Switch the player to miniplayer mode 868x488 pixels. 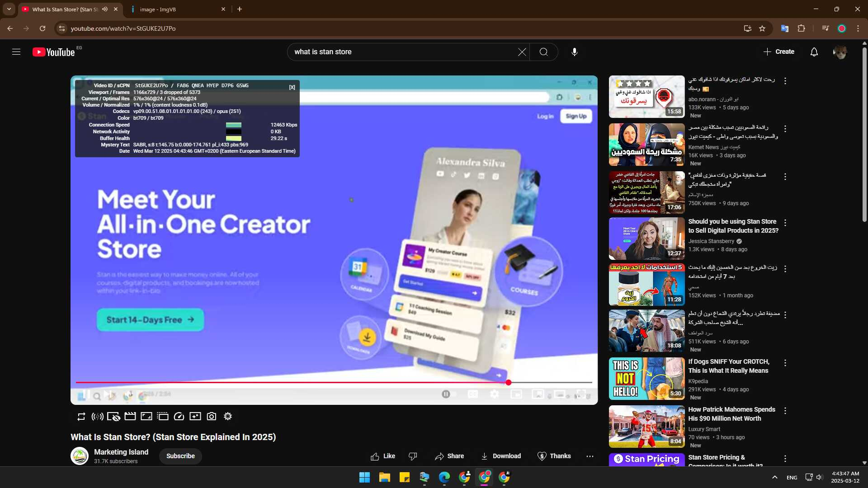516,394
